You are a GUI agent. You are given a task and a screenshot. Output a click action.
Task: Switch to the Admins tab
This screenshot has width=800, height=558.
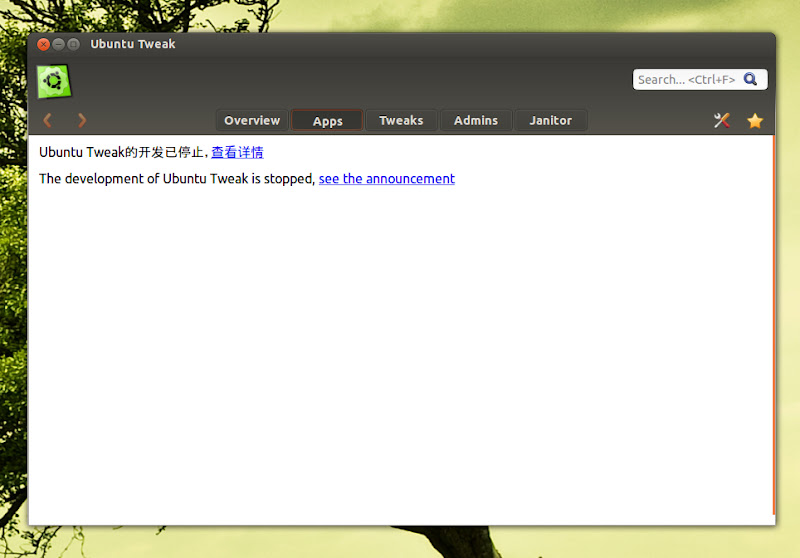476,120
